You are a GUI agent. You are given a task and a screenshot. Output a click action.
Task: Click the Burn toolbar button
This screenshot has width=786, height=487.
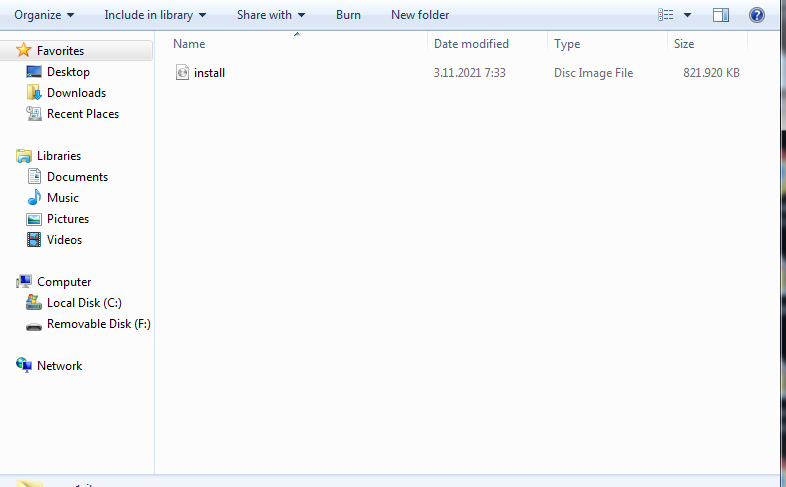point(348,15)
